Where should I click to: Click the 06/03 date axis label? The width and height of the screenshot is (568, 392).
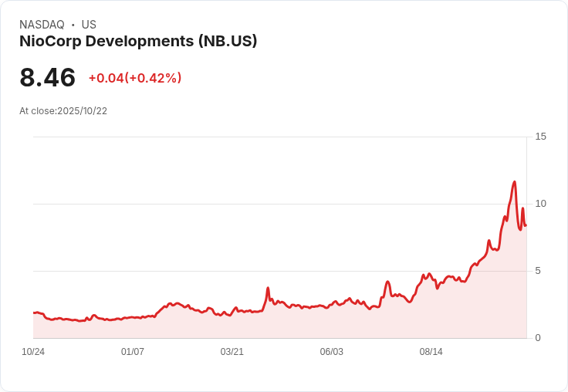pyautogui.click(x=331, y=352)
